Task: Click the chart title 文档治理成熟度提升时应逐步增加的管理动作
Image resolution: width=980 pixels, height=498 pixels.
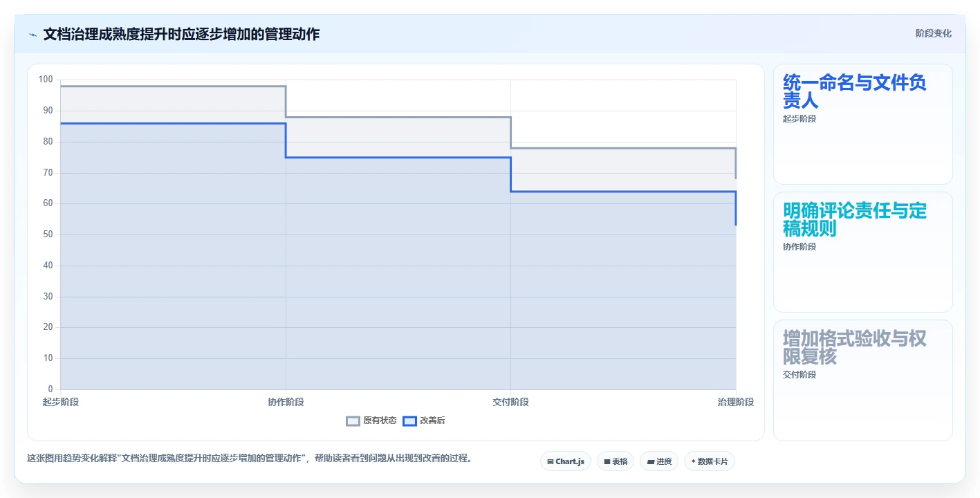Action: tap(181, 34)
